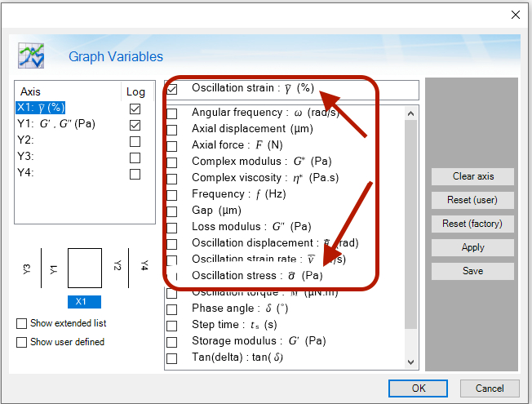Check the Angular frequency variable
This screenshot has width=532, height=404.
pyautogui.click(x=172, y=113)
